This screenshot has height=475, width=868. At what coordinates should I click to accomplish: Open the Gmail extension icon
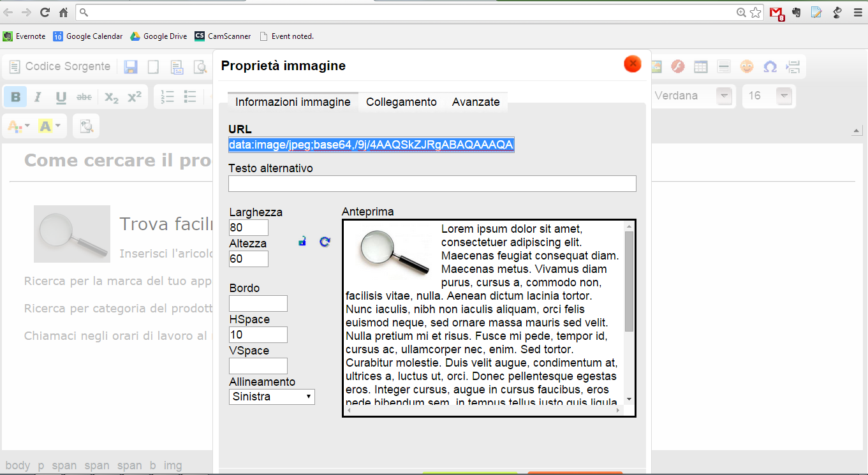click(776, 13)
